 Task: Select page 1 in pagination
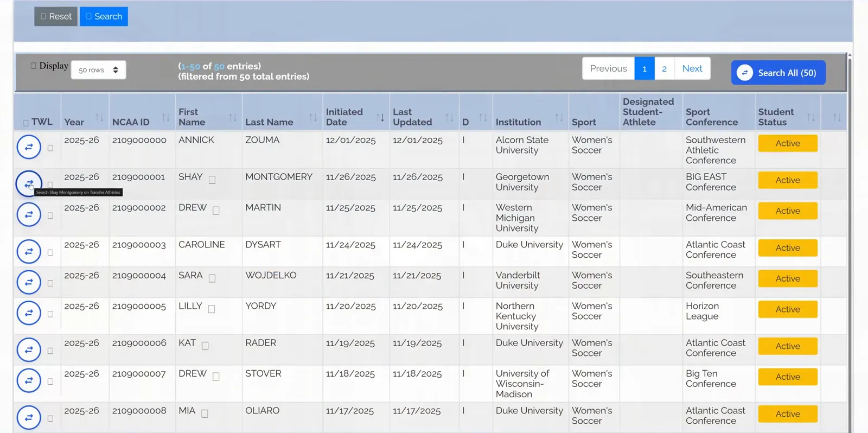coord(644,69)
